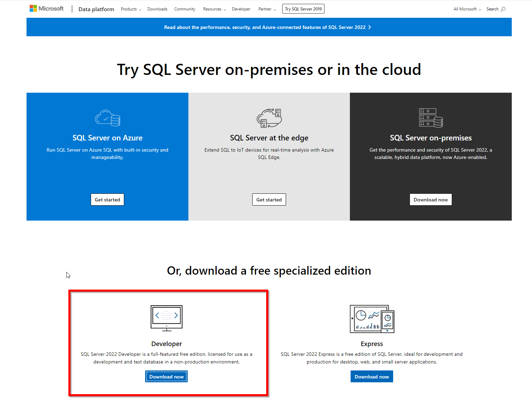The height and width of the screenshot is (406, 532).
Task: Click the SQL Server at the edge icon
Action: coord(269,118)
